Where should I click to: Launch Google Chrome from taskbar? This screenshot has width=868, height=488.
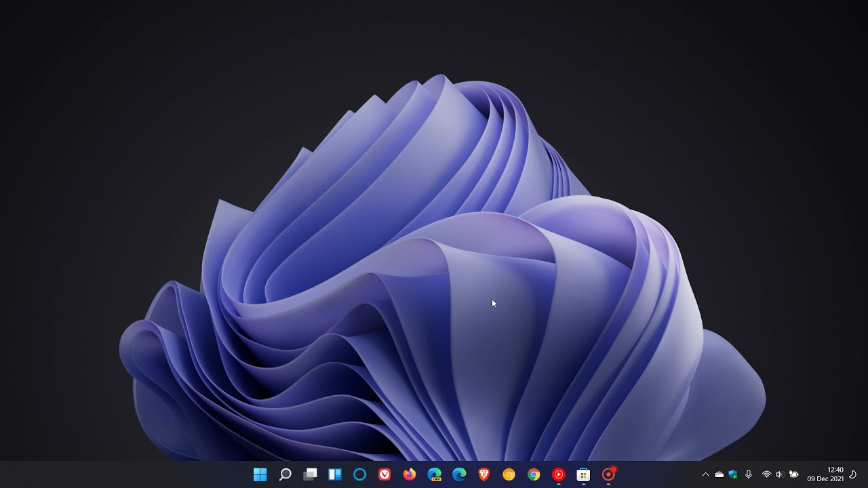coord(534,474)
